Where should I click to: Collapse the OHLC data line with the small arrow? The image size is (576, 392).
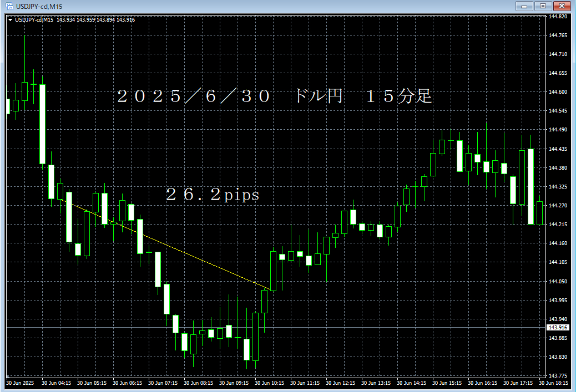[x=10, y=19]
